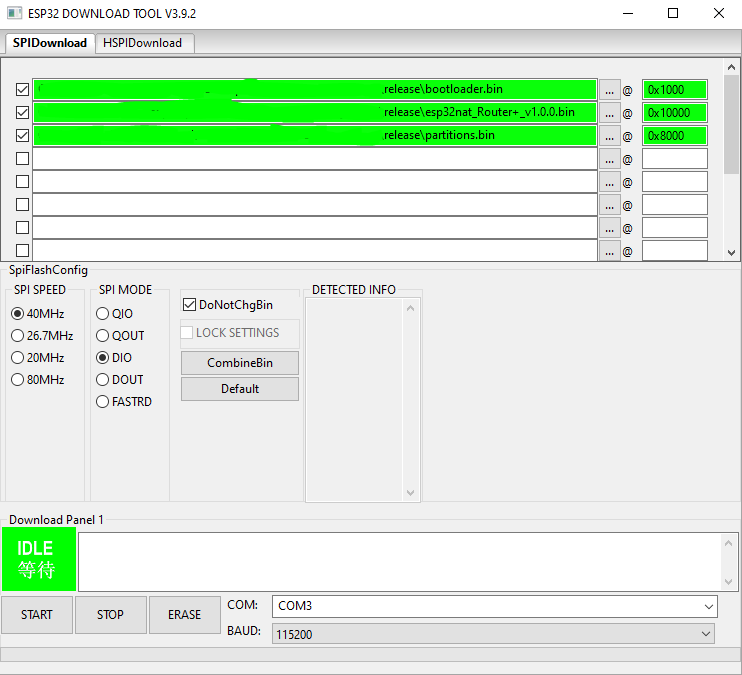Screen dimensions: 742x675
Task: Toggle the DoNotChgBin checkbox
Action: [x=189, y=305]
